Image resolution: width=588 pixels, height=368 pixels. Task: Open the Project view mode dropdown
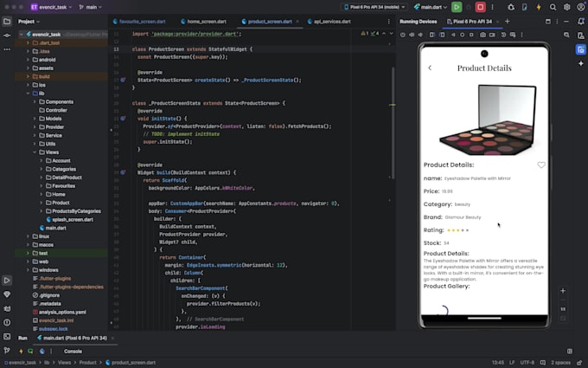tap(29, 22)
